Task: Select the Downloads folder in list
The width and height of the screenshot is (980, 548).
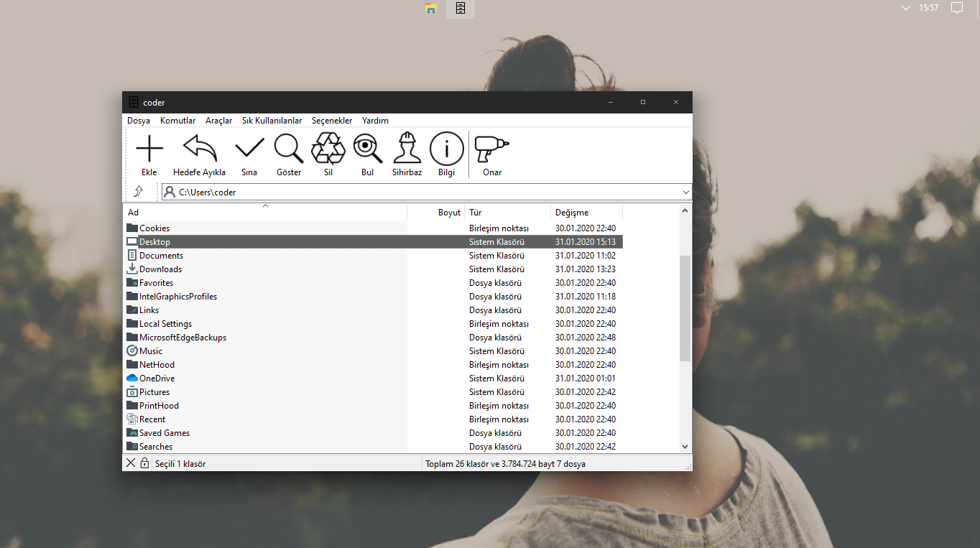Action: [160, 269]
